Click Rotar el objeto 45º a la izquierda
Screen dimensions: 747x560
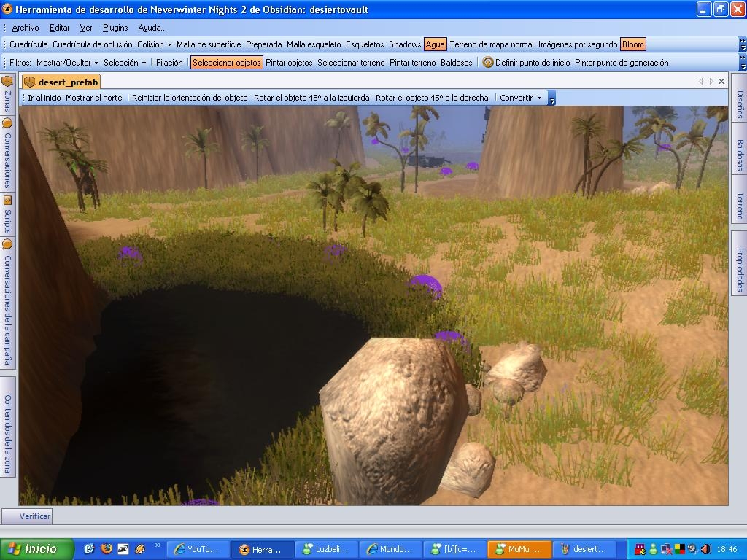click(x=311, y=98)
